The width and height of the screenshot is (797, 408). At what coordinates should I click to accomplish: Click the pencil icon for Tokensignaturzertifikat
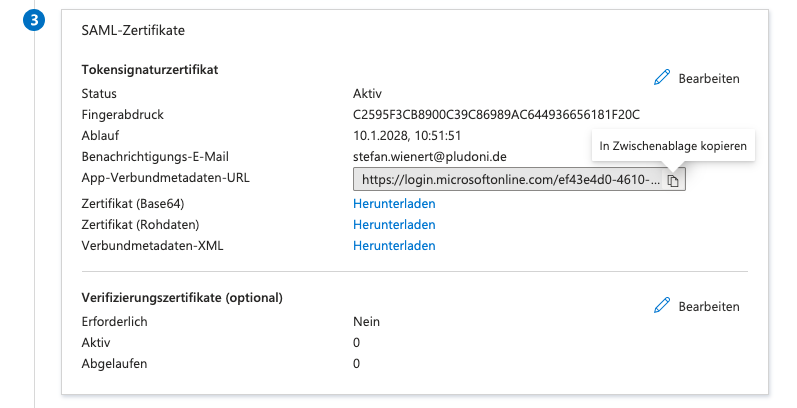click(x=661, y=77)
